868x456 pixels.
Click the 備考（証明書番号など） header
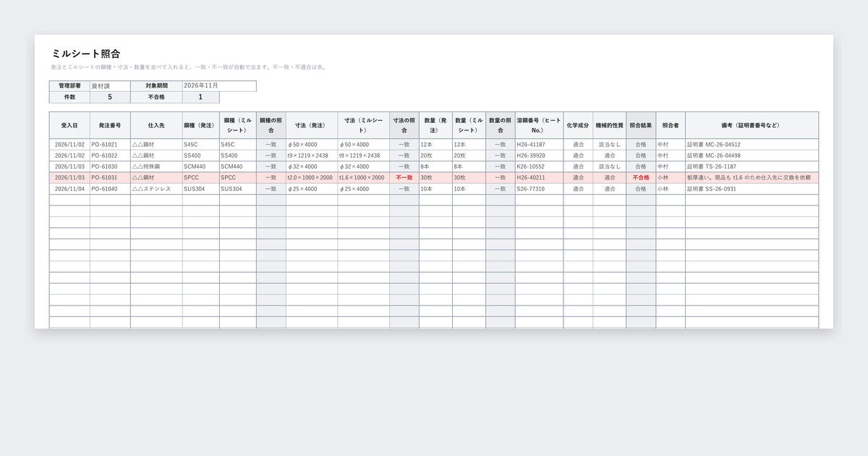coord(752,125)
